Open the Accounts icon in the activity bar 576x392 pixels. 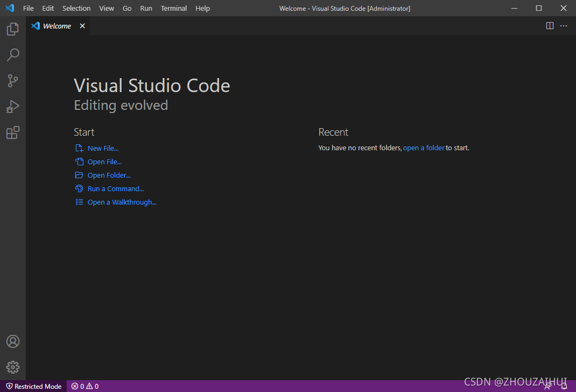coord(13,341)
